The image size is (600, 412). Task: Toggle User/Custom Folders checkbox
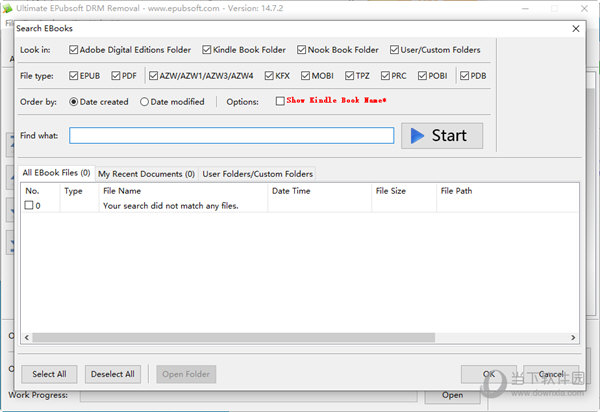point(394,50)
